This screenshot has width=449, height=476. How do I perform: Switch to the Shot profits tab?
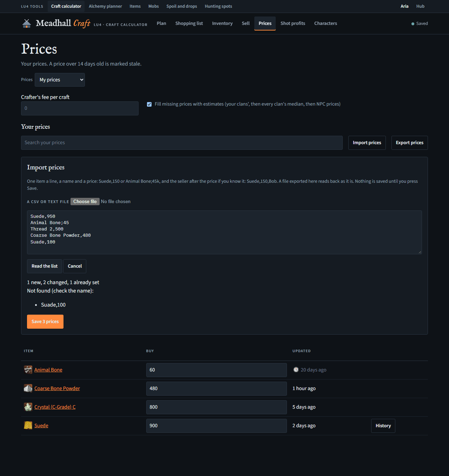click(x=293, y=24)
